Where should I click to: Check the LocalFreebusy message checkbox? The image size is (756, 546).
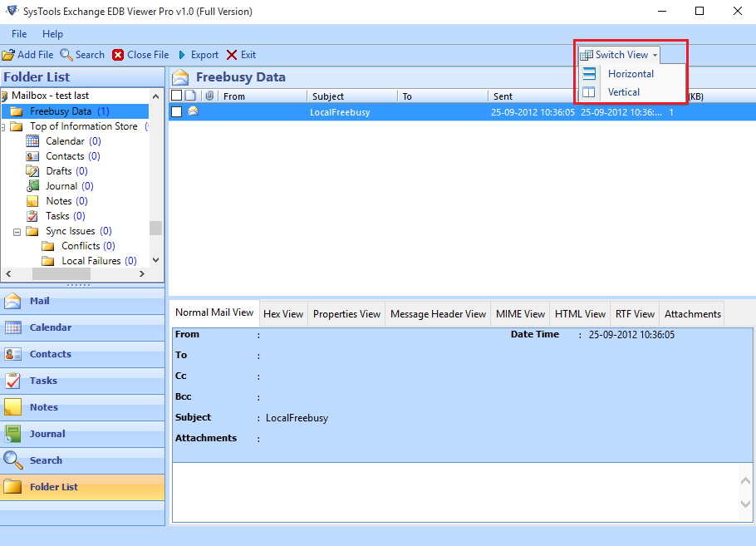coord(176,112)
